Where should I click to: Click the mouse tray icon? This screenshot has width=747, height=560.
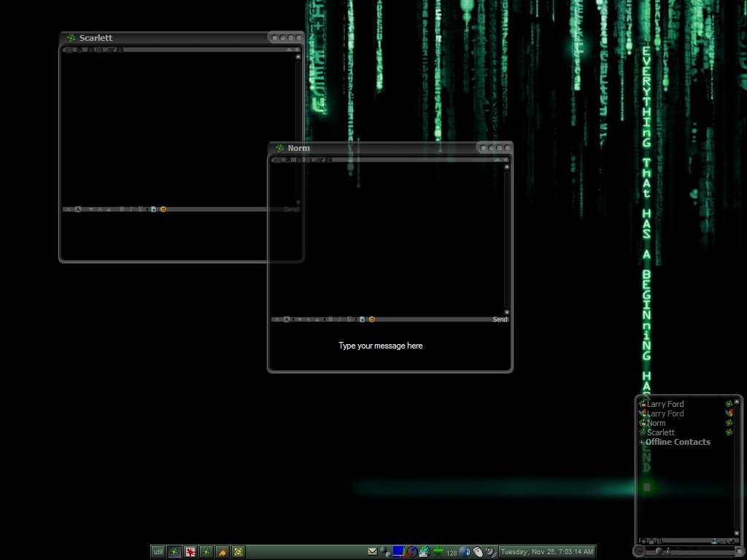(478, 552)
